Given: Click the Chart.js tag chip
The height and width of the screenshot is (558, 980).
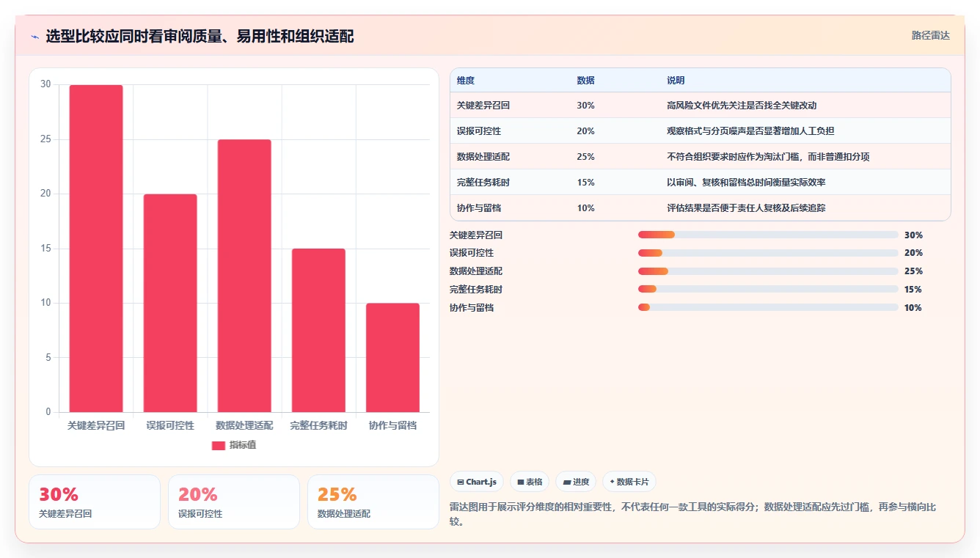Looking at the screenshot, I should (477, 482).
